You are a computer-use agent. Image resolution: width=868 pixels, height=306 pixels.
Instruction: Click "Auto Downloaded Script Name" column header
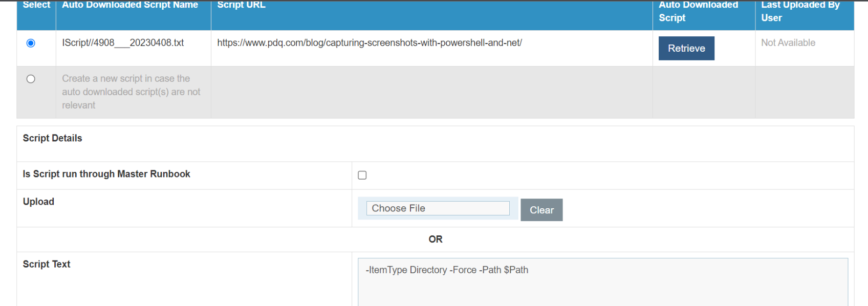pos(130,5)
